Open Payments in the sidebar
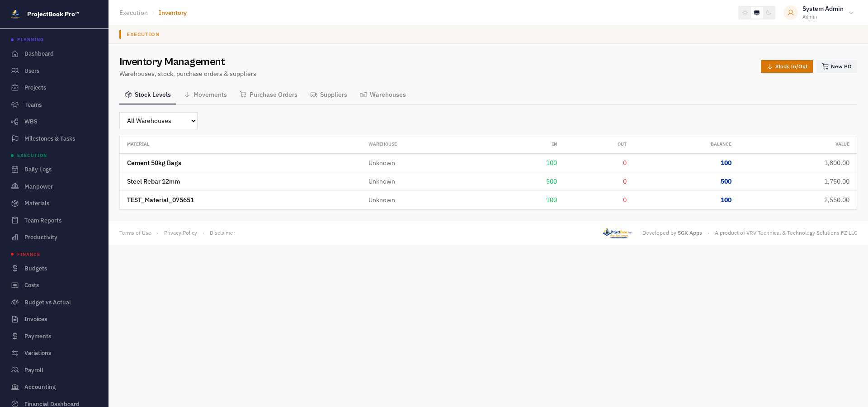Viewport: 868px width, 407px height. click(x=38, y=336)
